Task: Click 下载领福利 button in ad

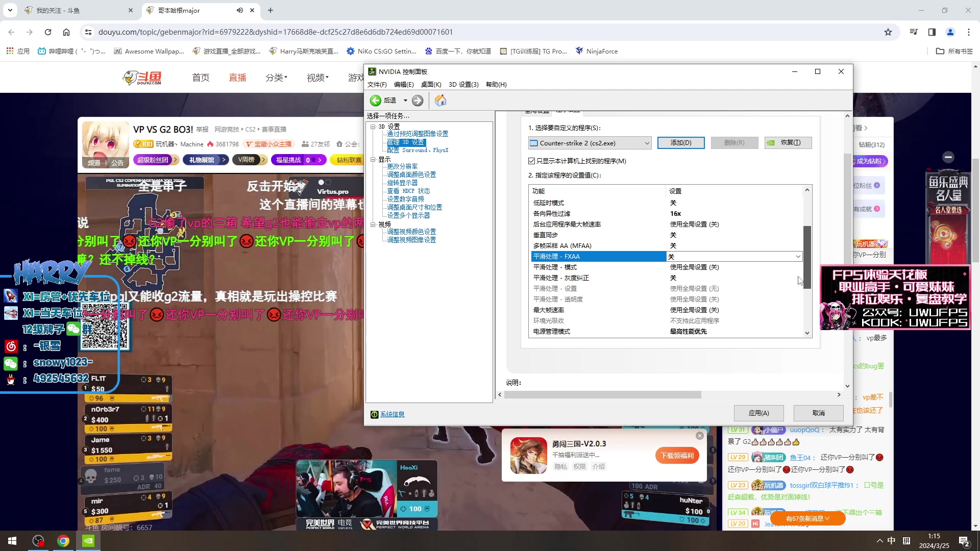Action: [677, 456]
